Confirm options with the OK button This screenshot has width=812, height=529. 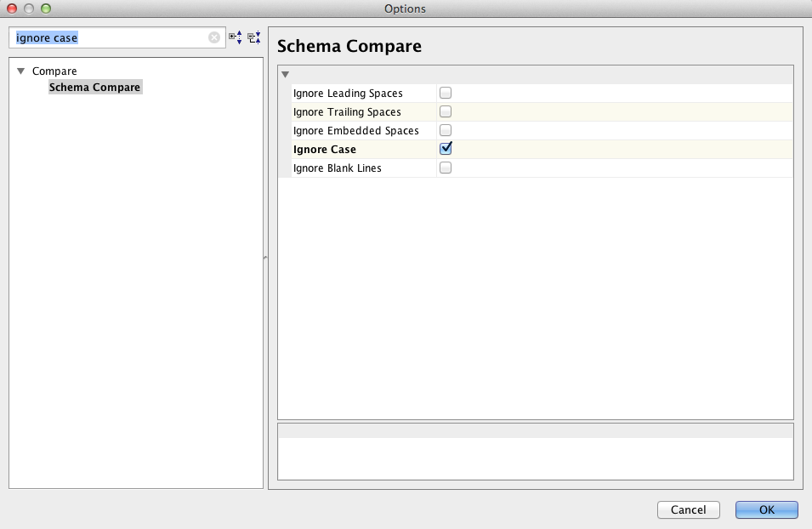(766, 509)
